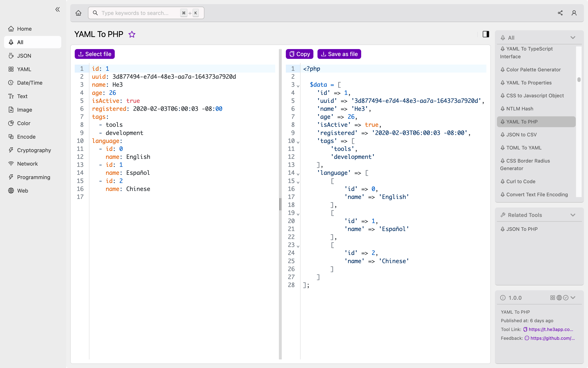The image size is (588, 368).
Task: Open NTLM Hash tool
Action: point(536,109)
